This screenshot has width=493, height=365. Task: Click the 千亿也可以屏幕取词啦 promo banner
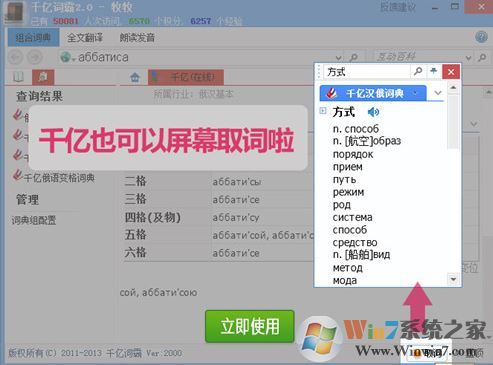[168, 138]
